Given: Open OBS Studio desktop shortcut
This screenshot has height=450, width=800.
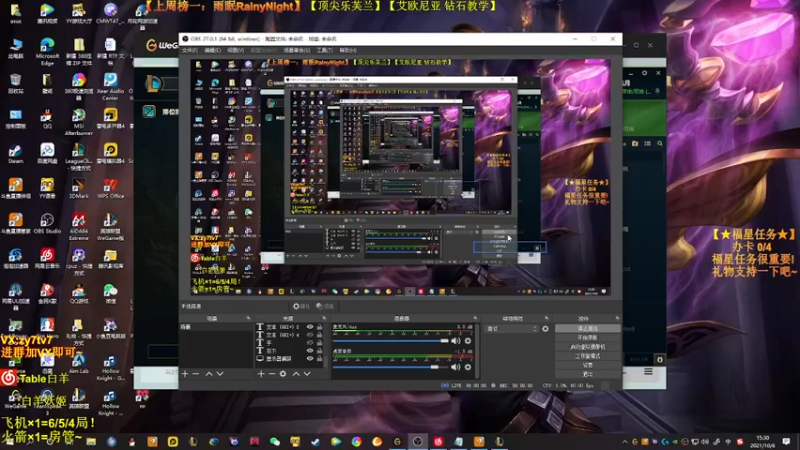Looking at the screenshot, I should pos(47,223).
